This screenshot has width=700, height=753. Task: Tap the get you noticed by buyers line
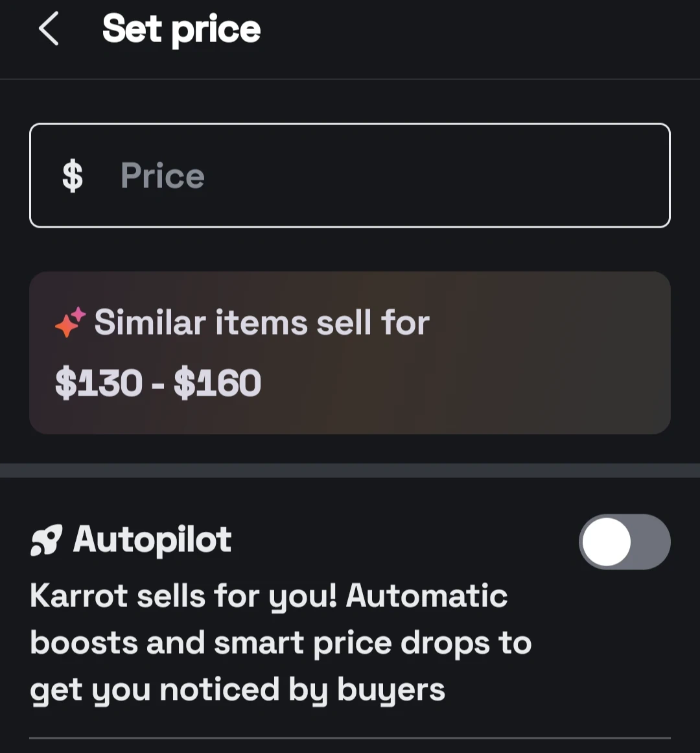(237, 690)
